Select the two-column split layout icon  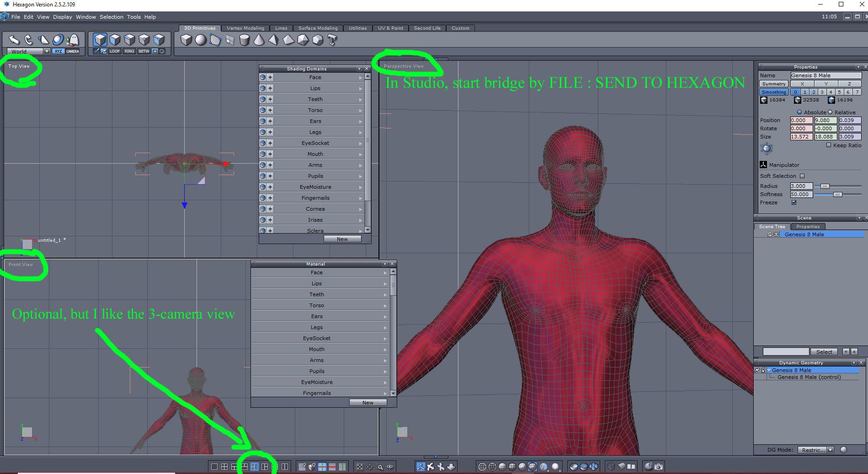pos(285,467)
